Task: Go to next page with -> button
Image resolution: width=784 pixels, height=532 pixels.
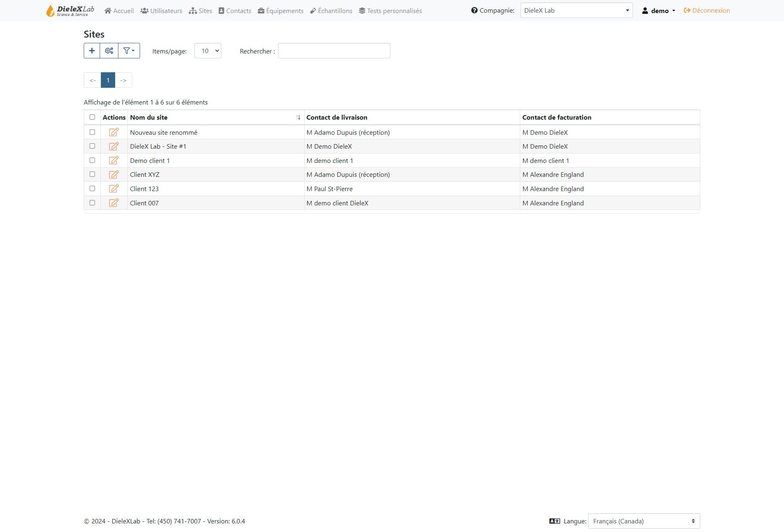Action: point(123,80)
